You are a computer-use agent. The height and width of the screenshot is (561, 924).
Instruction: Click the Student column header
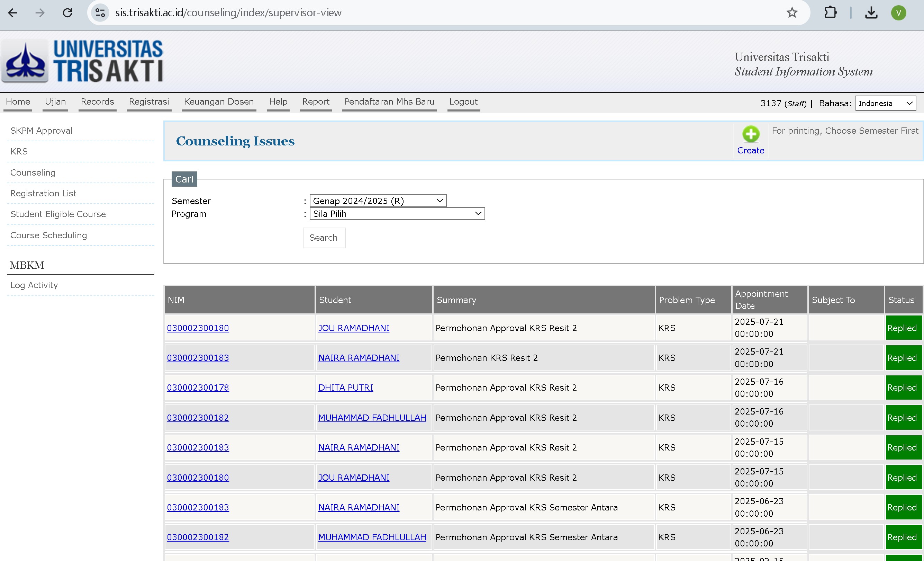click(x=374, y=300)
